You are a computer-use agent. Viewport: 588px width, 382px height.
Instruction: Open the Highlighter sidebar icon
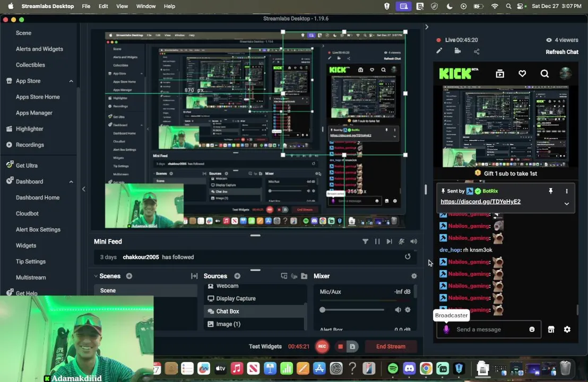10,129
